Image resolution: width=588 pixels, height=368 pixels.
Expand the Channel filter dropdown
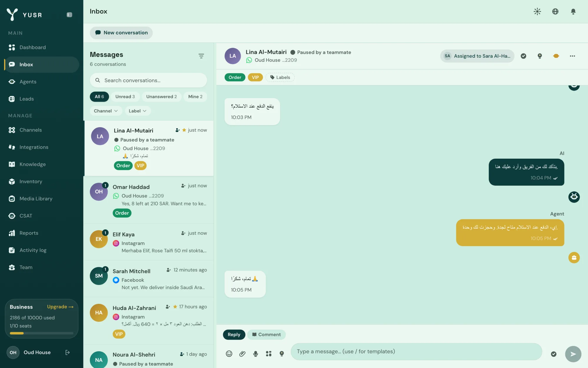click(106, 111)
